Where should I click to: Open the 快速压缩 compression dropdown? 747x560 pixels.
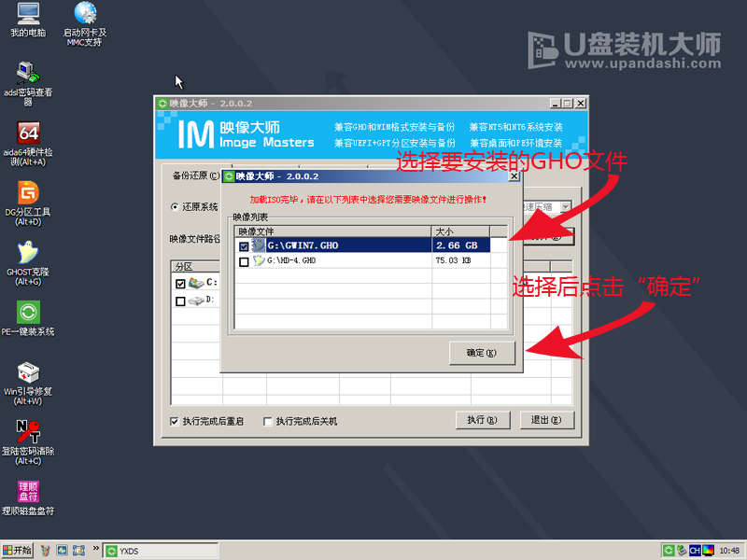[567, 206]
